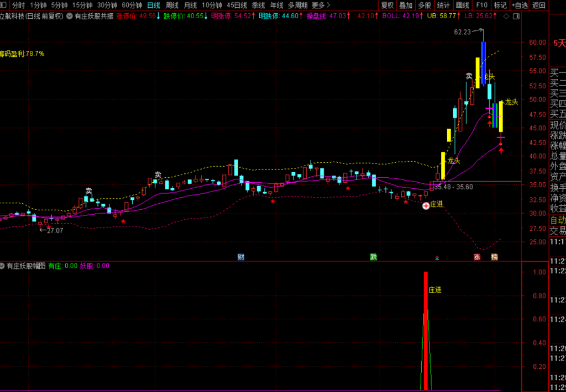Open the 多股 multi-stock view
This screenshot has width=566, height=392.
[x=424, y=5]
